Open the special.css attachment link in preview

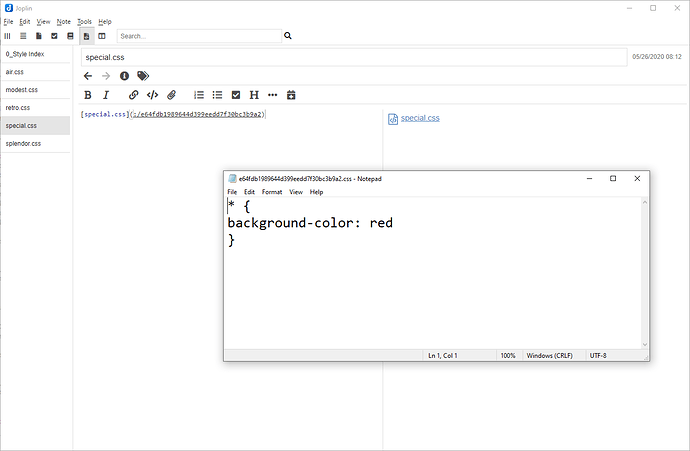tap(419, 118)
